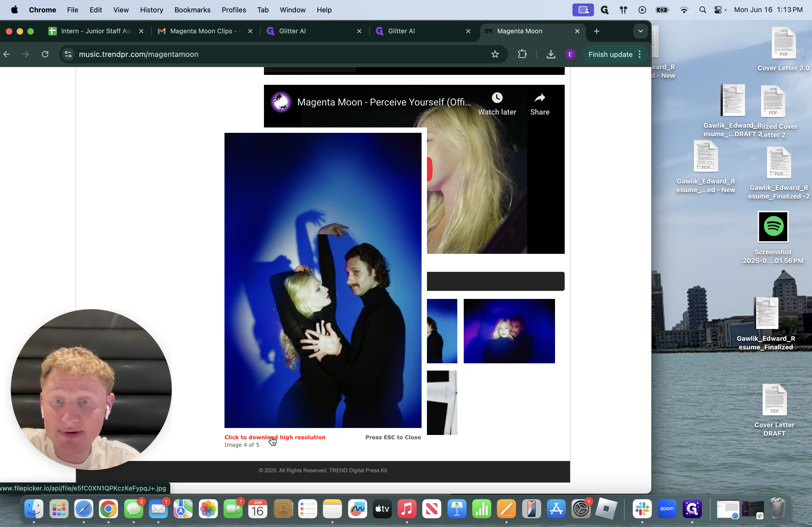Open site information icon in address bar
Viewport: 812px width, 527px height.
pos(68,54)
